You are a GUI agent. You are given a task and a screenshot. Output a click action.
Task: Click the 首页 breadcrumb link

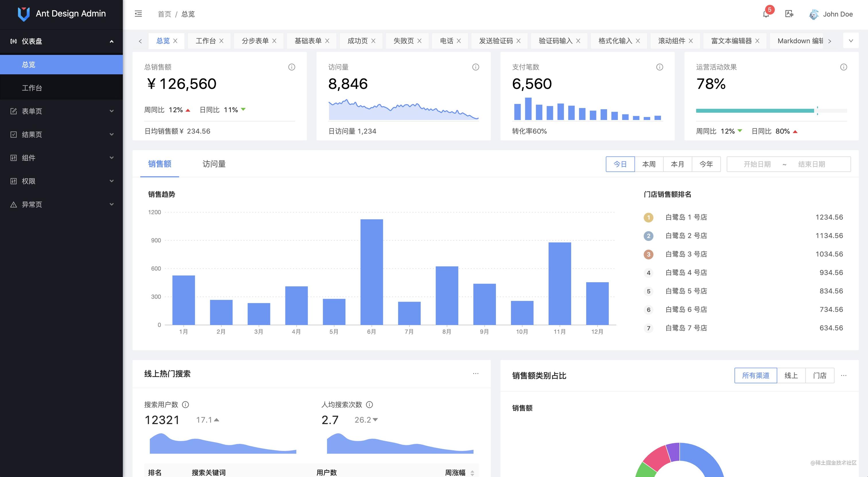164,14
